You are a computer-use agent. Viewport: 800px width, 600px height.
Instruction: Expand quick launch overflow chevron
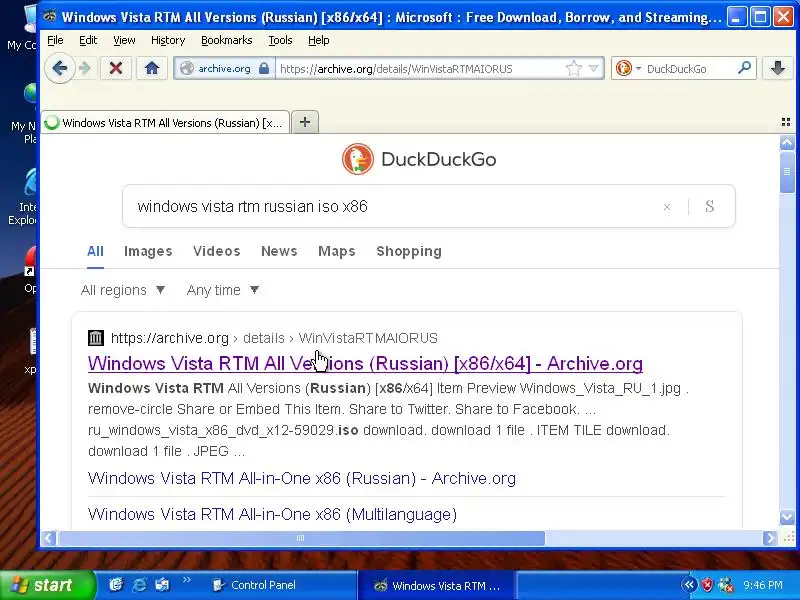(x=186, y=579)
